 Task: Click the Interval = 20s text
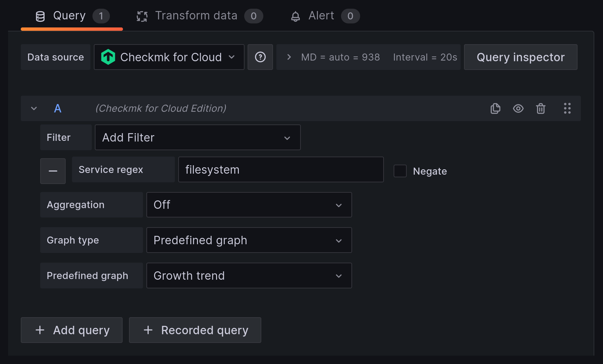(x=425, y=57)
